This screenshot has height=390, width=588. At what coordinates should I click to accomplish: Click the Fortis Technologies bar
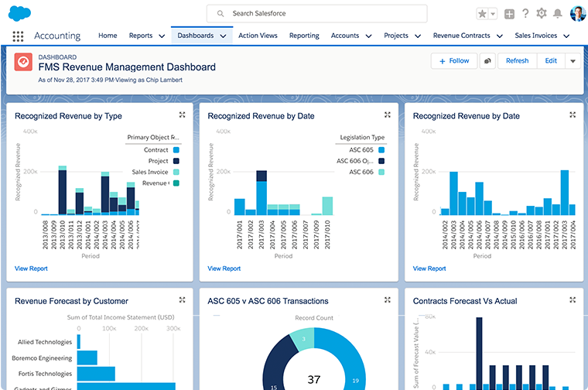[x=96, y=374]
